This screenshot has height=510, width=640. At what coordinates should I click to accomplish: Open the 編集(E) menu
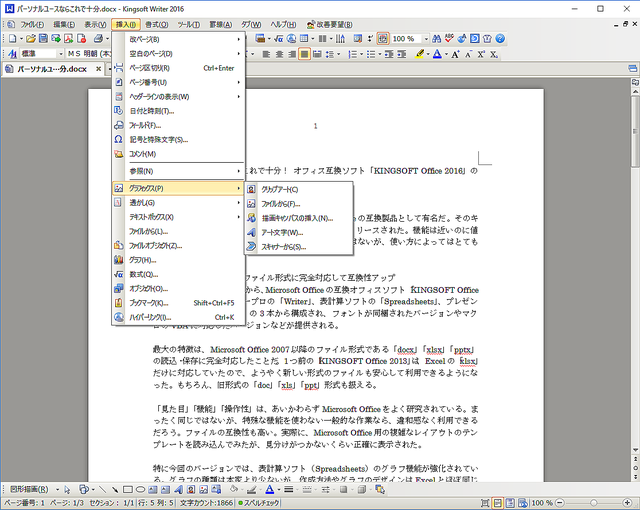(64, 24)
